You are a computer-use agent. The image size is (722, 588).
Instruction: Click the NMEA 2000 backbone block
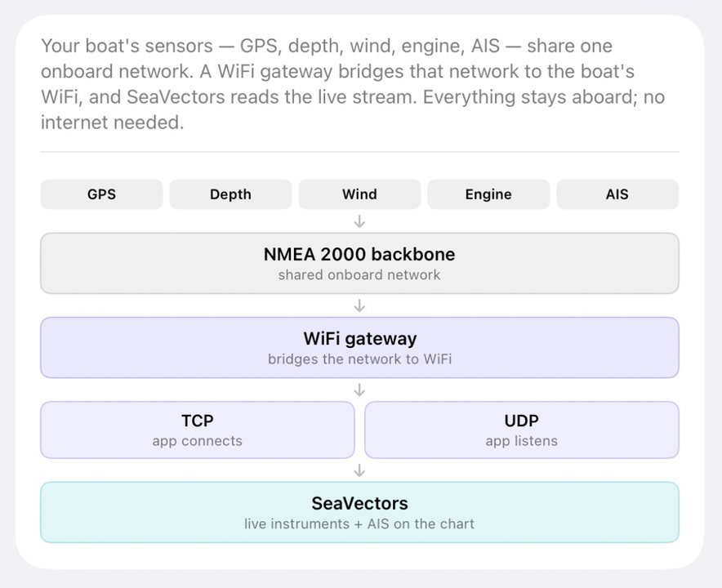[x=359, y=264]
